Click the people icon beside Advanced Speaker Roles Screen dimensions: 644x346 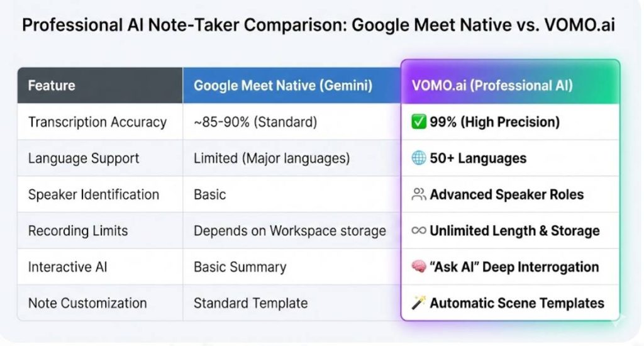pos(419,194)
